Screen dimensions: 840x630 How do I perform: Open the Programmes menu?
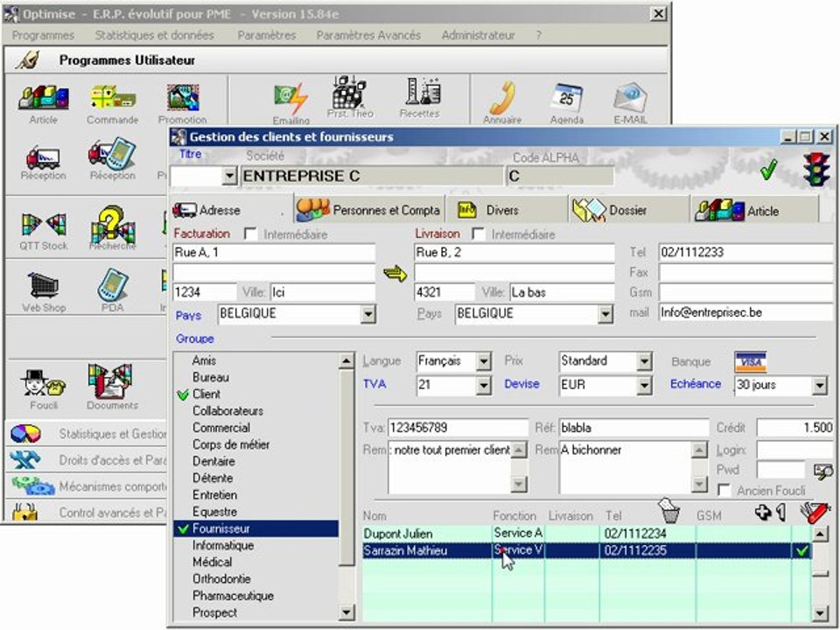point(43,35)
